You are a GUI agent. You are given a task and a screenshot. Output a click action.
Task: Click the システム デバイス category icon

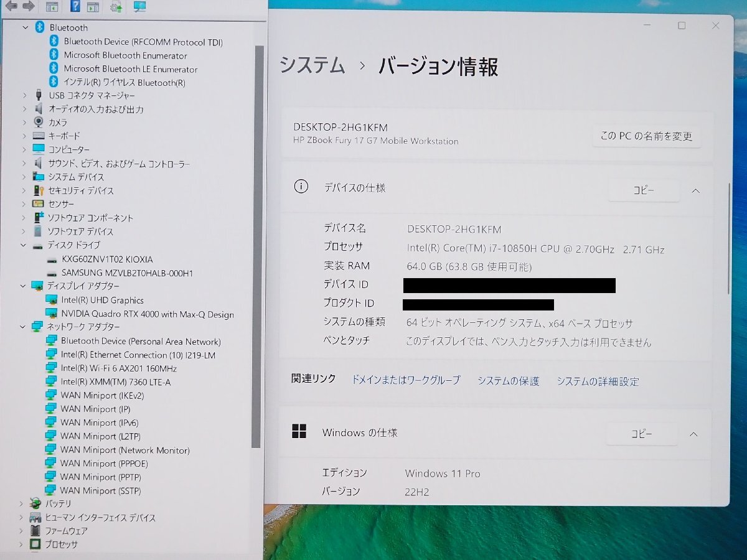click(39, 177)
